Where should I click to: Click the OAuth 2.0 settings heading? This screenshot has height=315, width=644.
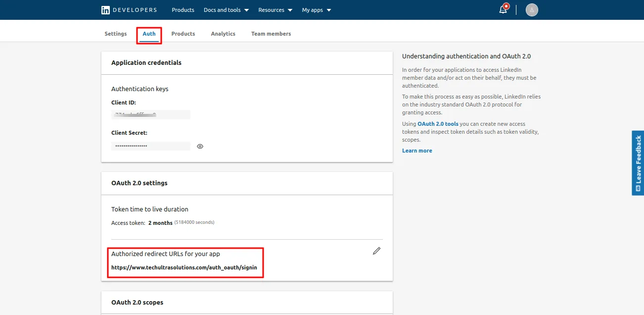click(x=139, y=183)
